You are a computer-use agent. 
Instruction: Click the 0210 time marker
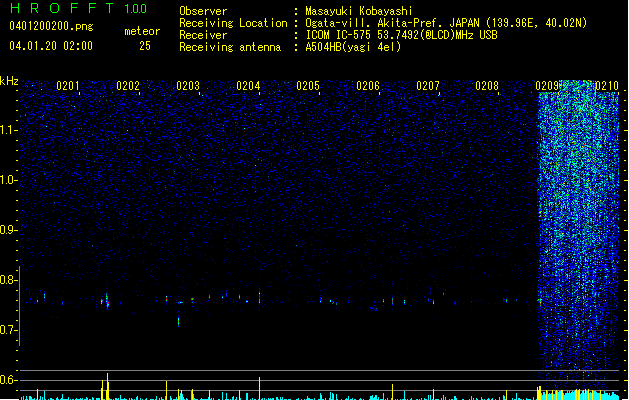(607, 85)
